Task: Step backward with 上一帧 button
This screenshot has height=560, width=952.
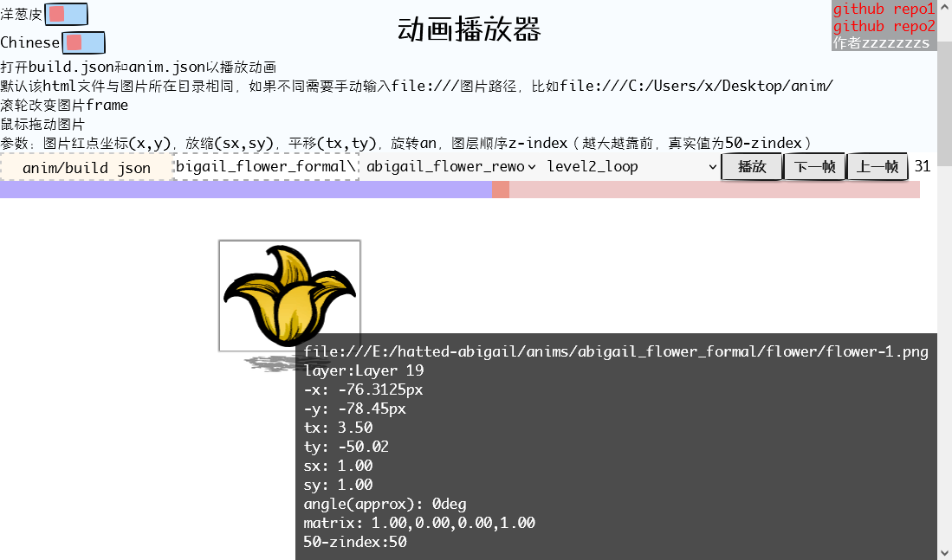Action: pos(877,167)
